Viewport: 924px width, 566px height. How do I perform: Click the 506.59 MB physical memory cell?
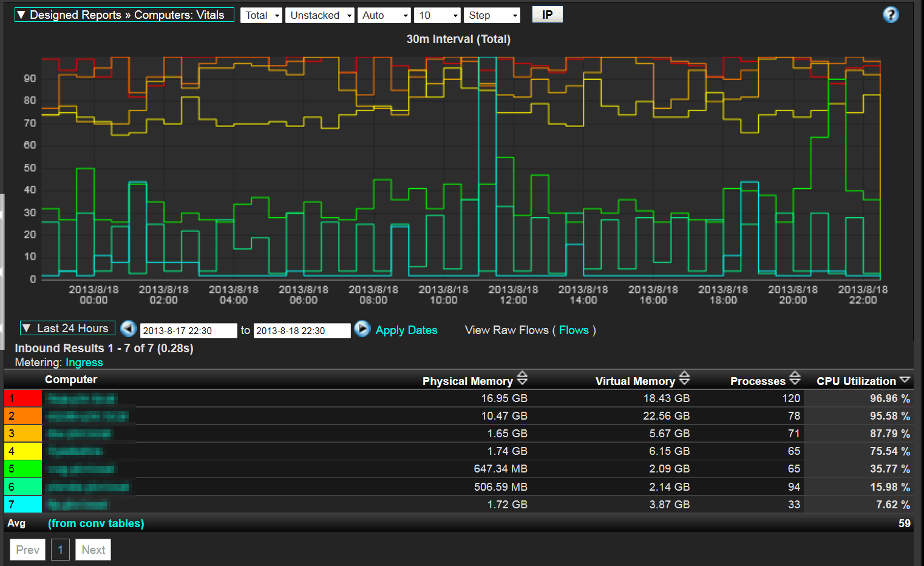[500, 487]
